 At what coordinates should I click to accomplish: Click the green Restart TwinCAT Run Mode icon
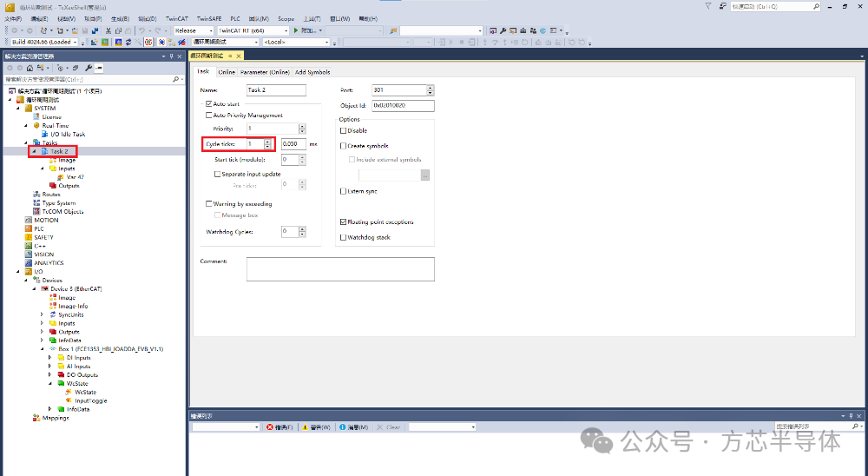105,42
